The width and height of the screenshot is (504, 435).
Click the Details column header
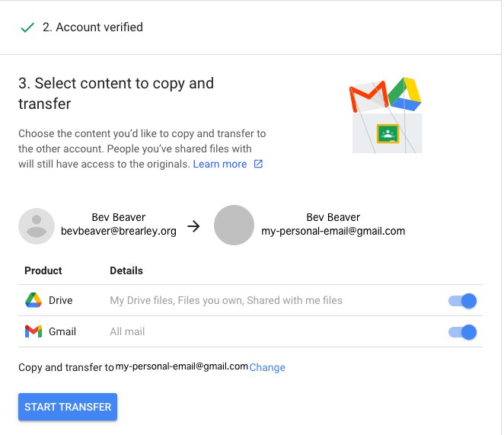point(126,270)
